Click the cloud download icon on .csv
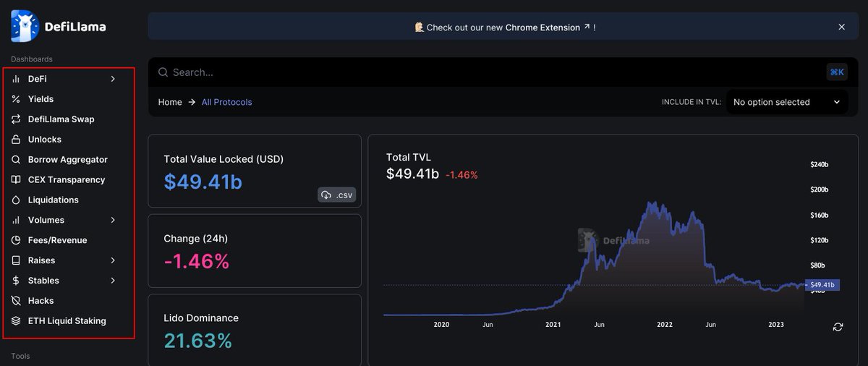 click(326, 195)
